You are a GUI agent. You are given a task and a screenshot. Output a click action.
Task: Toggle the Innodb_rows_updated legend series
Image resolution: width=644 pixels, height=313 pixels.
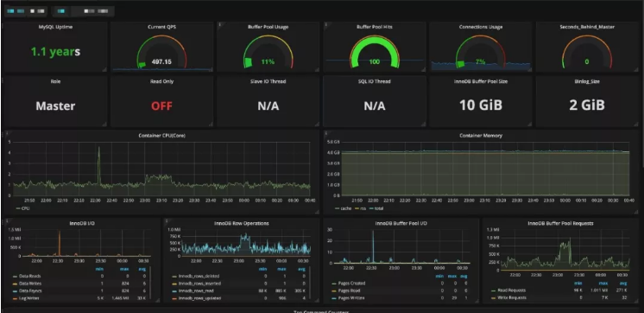[x=199, y=297]
